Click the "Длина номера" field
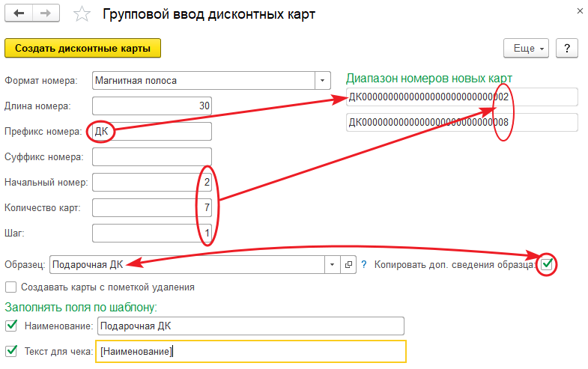 coord(151,106)
